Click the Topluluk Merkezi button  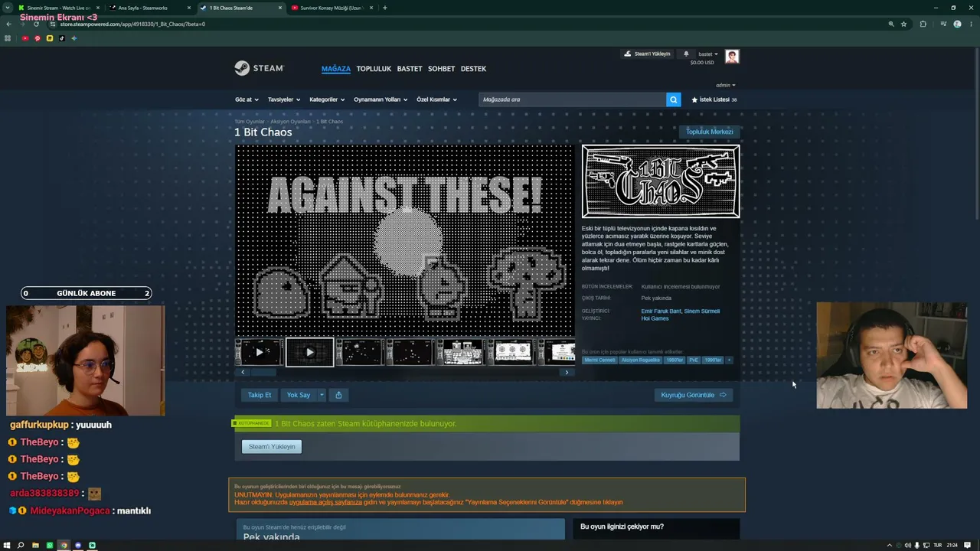[710, 132]
